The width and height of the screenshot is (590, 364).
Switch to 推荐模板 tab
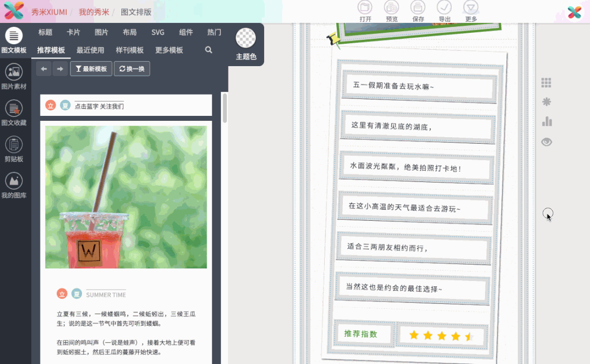click(x=51, y=50)
